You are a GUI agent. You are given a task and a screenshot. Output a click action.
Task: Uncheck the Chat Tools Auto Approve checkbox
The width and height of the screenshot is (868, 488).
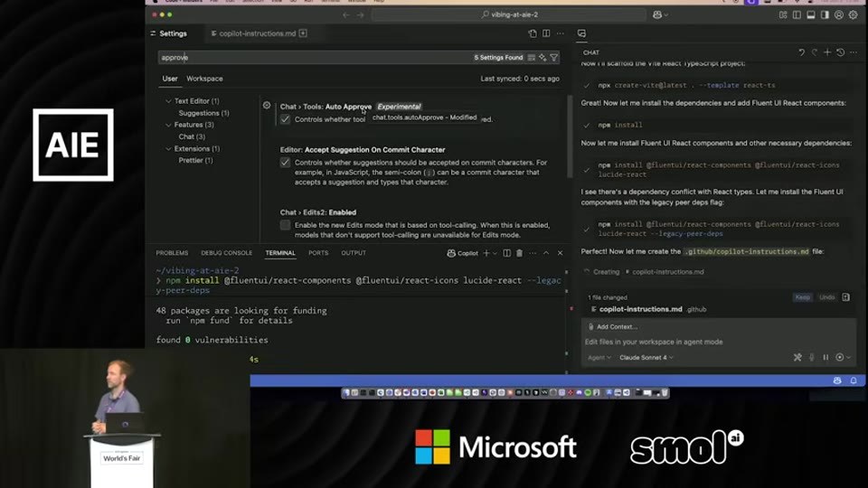(x=285, y=119)
